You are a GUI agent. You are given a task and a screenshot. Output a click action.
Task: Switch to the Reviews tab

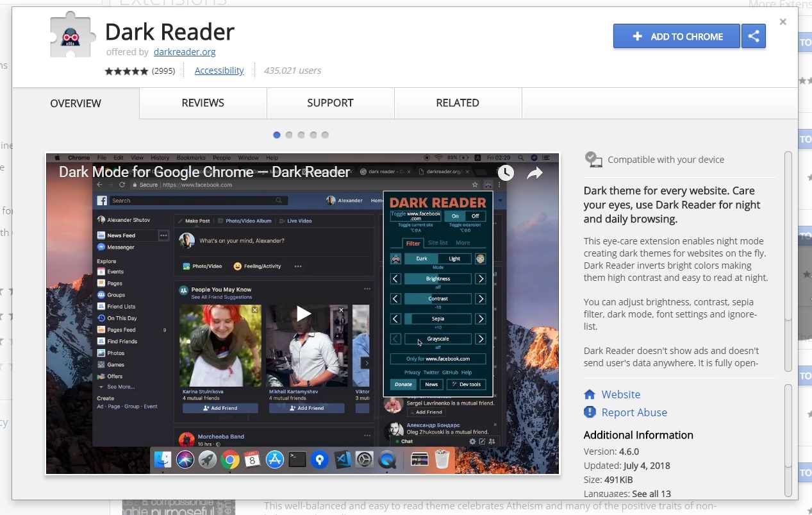point(203,103)
